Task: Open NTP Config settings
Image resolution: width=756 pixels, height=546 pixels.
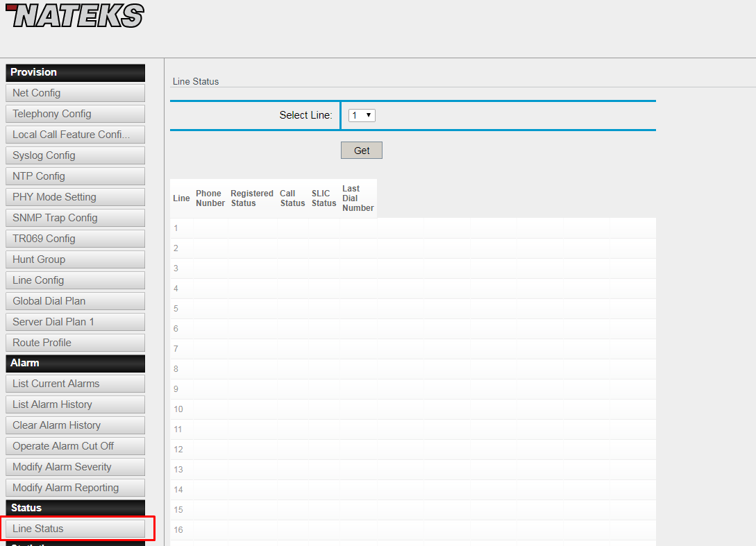Action: pos(75,176)
